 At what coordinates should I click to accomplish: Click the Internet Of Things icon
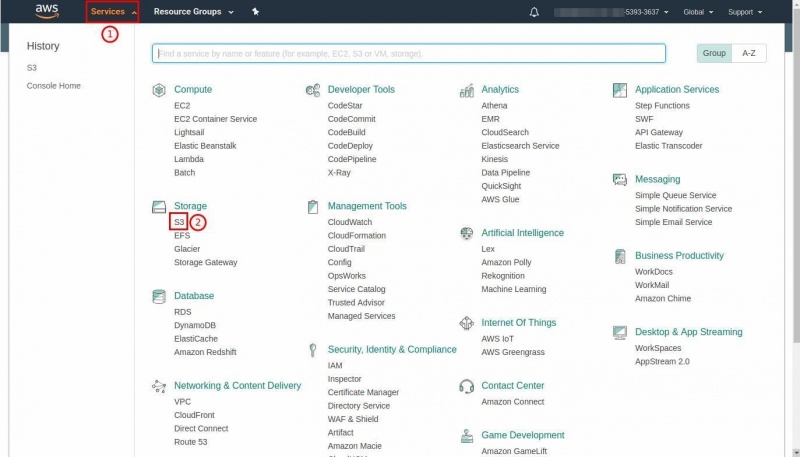(x=467, y=323)
